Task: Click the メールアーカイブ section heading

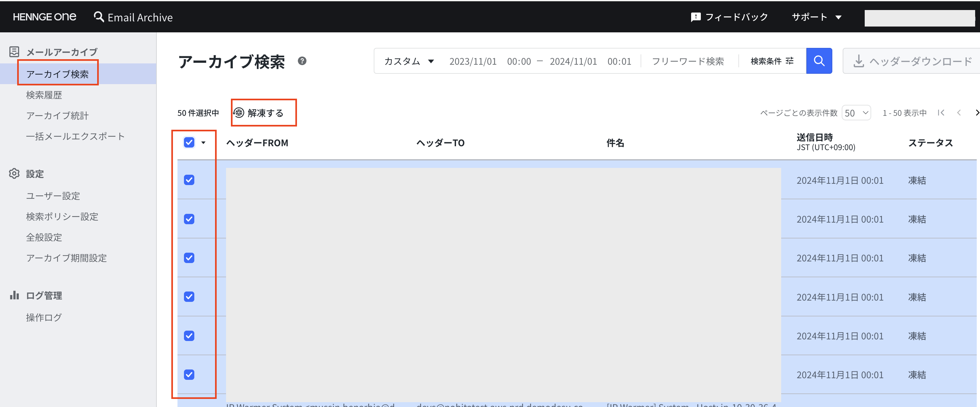Action: 62,52
